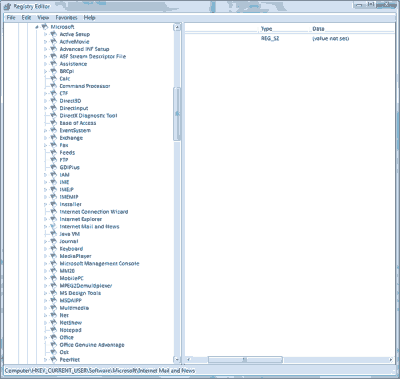Select the Microsoft Management Console key
This screenshot has height=379, width=400.
point(99,264)
